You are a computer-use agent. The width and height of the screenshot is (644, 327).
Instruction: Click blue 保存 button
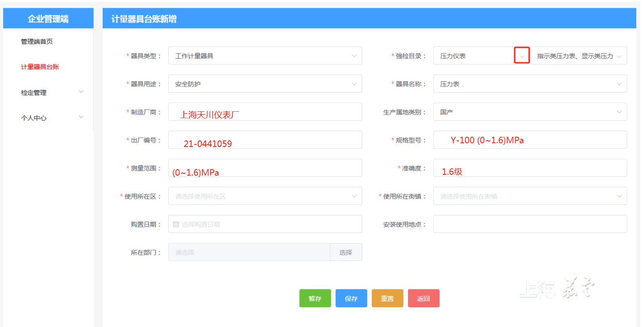pos(351,298)
